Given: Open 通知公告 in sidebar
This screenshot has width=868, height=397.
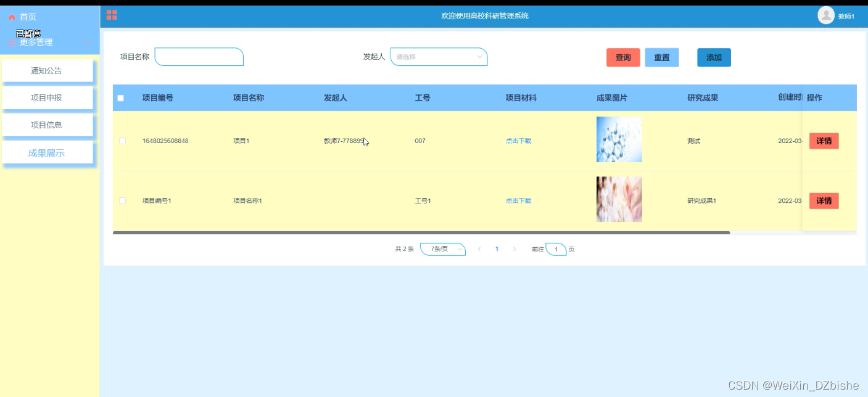Looking at the screenshot, I should click(x=47, y=70).
